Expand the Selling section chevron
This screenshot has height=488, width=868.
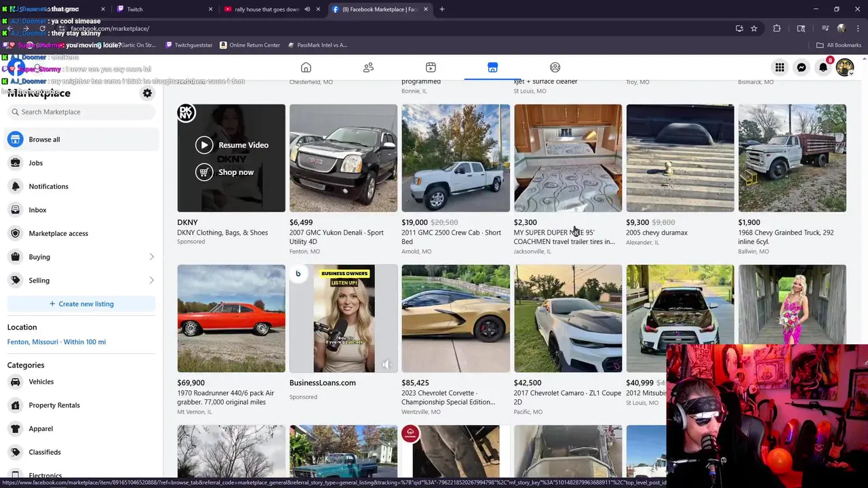[151, 281]
